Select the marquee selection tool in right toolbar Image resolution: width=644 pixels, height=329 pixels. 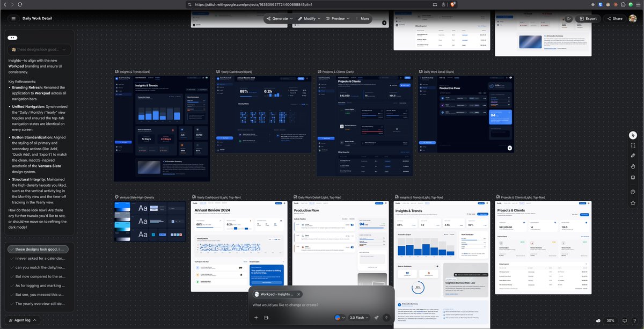(633, 145)
